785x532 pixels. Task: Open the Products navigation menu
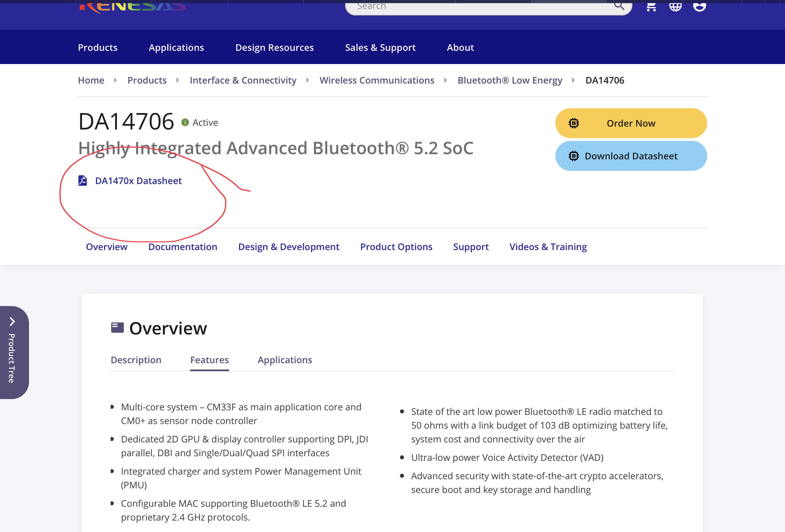[98, 48]
